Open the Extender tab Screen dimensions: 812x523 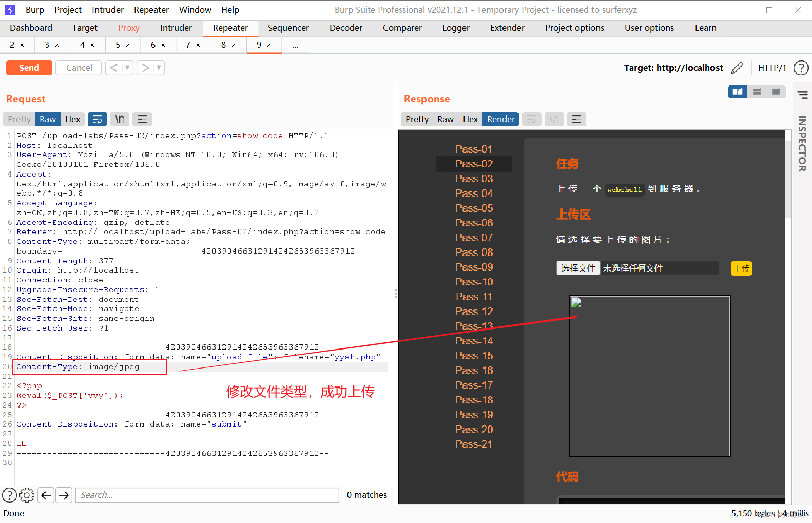pos(507,28)
